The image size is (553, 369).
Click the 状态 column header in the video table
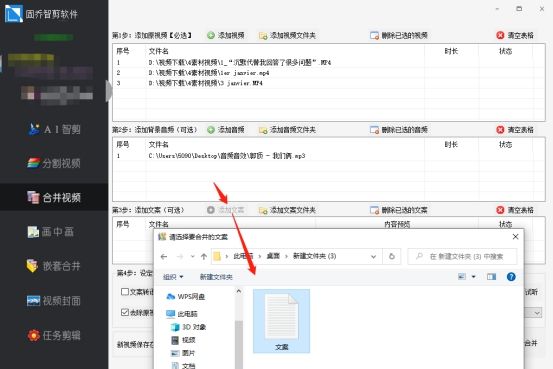pos(505,51)
